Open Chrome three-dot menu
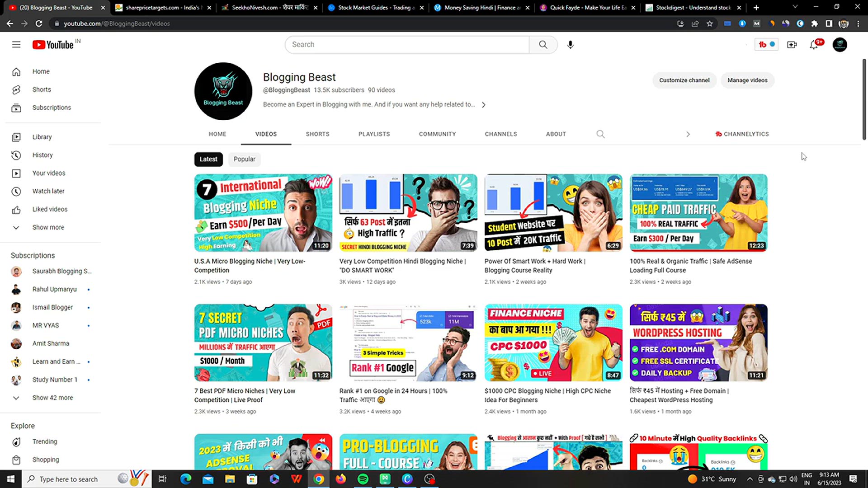868x488 pixels. coord(858,23)
